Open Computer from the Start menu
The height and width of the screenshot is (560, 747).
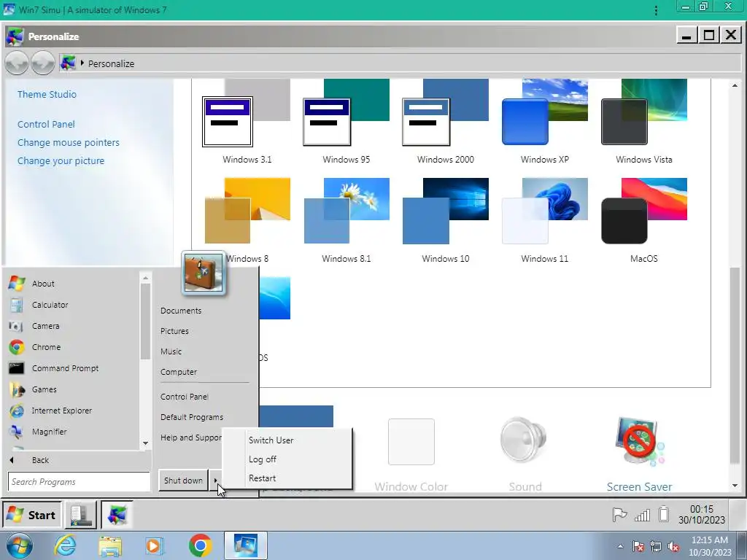(179, 372)
